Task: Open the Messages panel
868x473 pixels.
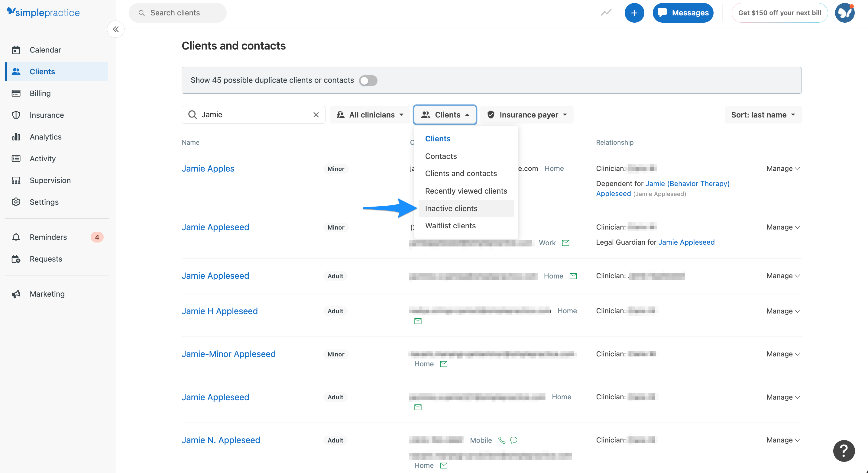Action: pyautogui.click(x=683, y=13)
